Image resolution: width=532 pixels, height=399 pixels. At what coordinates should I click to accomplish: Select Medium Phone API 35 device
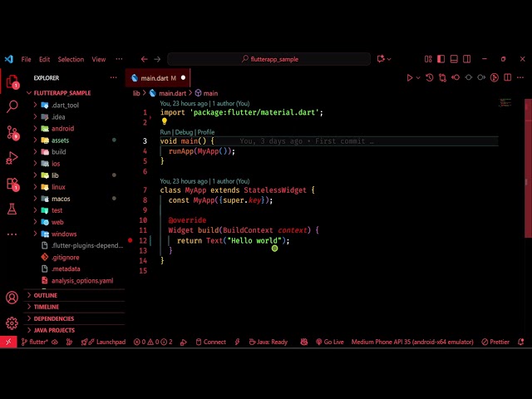412,342
